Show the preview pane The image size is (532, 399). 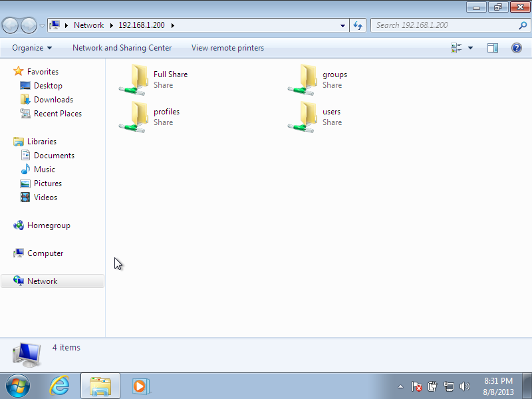click(493, 48)
